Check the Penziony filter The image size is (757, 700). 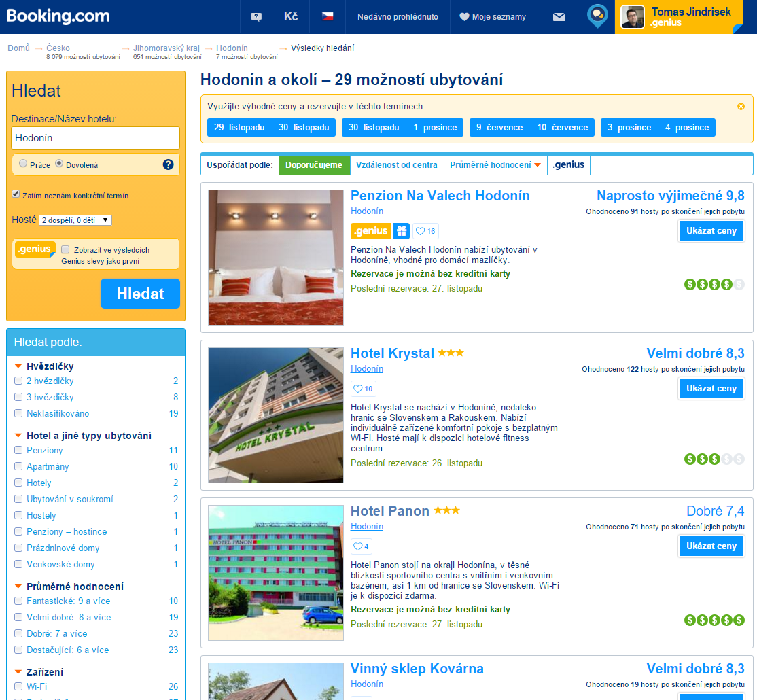18,450
